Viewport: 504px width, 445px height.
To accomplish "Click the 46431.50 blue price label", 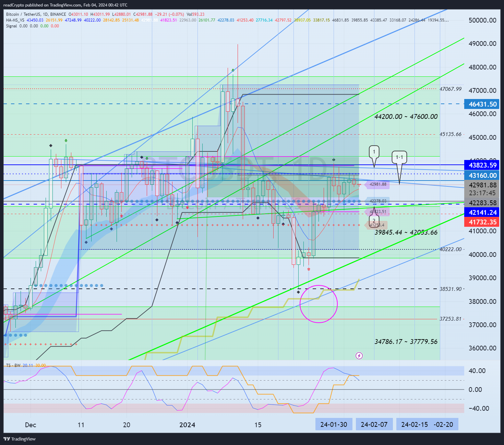I will (482, 104).
